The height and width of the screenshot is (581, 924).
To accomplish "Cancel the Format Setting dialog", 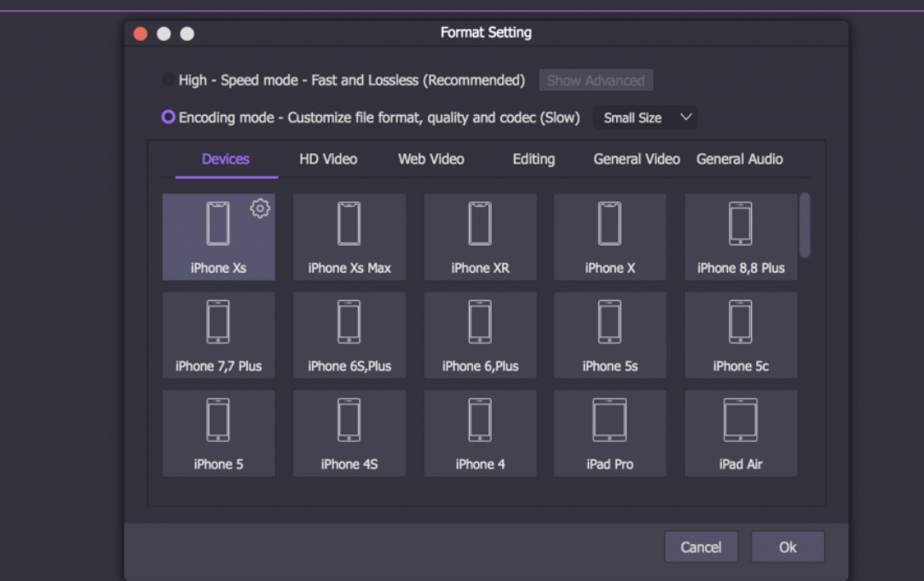I will [x=701, y=548].
